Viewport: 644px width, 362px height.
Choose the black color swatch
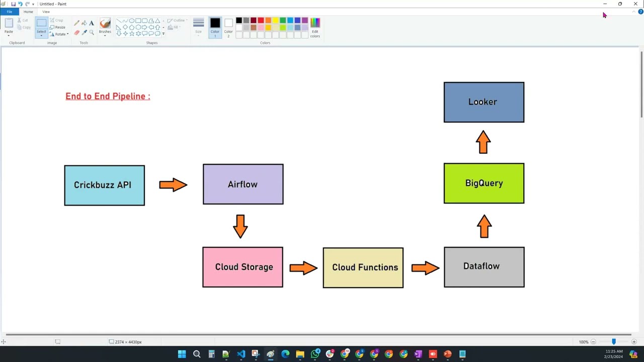click(239, 21)
